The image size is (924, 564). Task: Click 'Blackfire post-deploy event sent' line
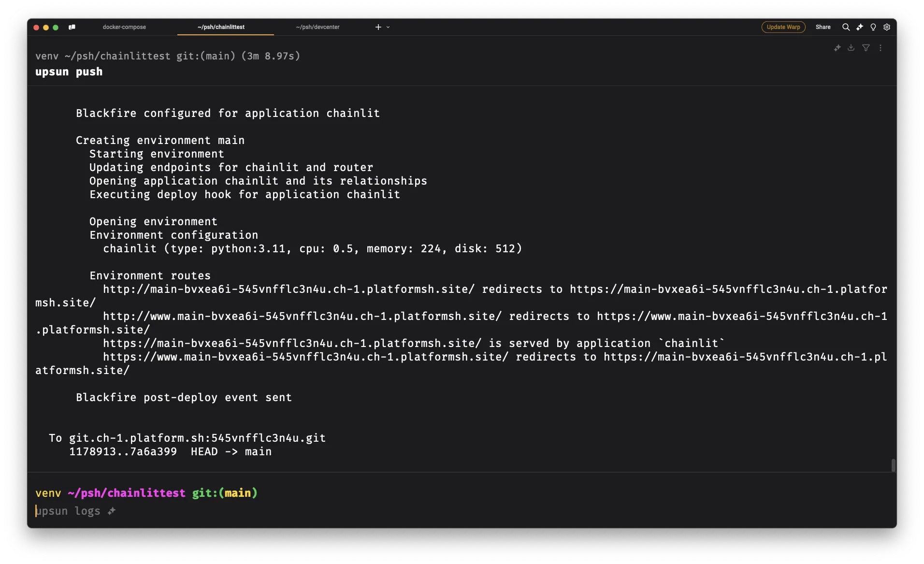(184, 397)
